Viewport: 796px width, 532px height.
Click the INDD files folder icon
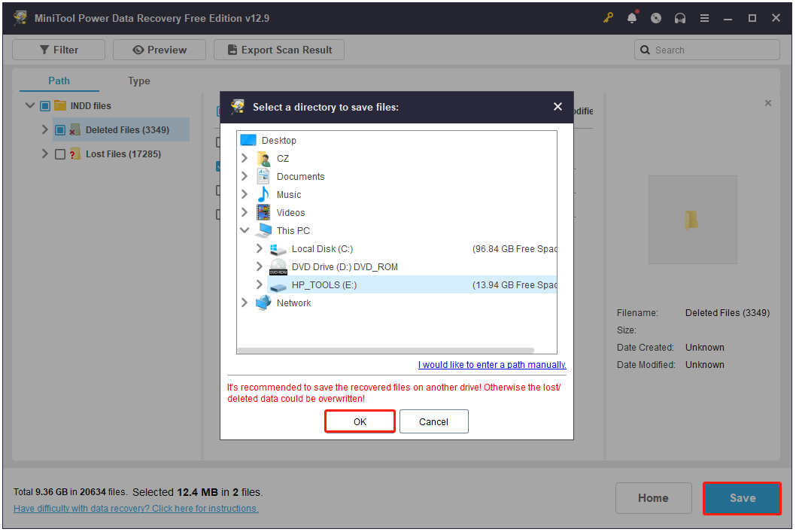(60, 105)
